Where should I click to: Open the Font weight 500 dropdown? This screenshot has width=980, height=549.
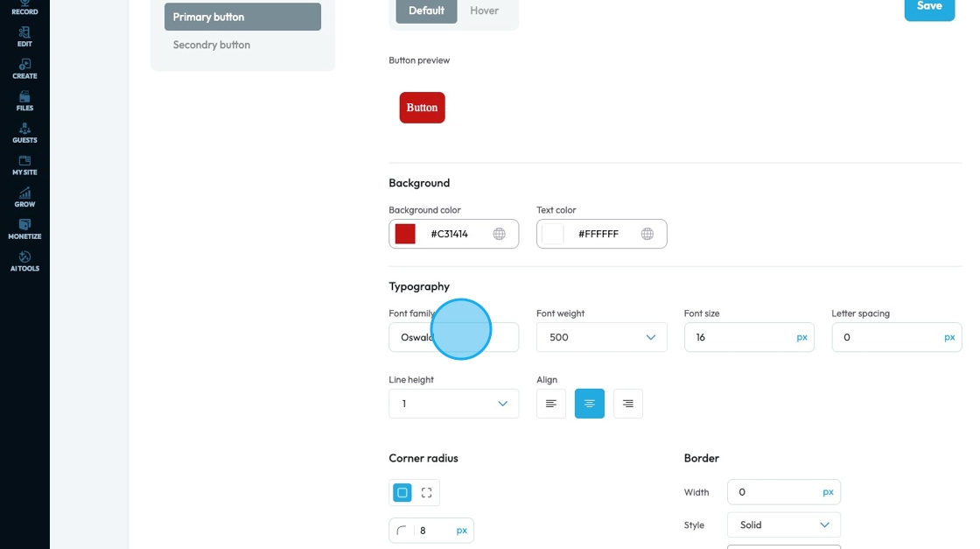[x=601, y=337]
